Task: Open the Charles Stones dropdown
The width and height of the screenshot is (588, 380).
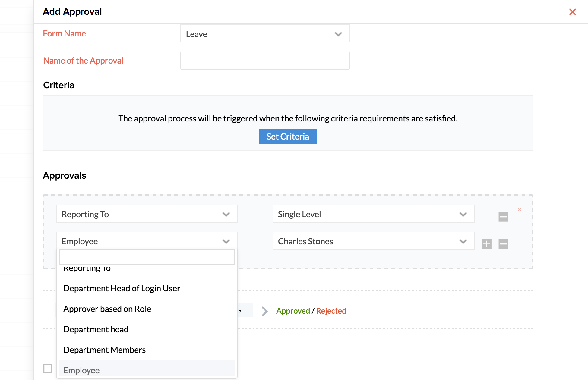Action: [x=373, y=241]
